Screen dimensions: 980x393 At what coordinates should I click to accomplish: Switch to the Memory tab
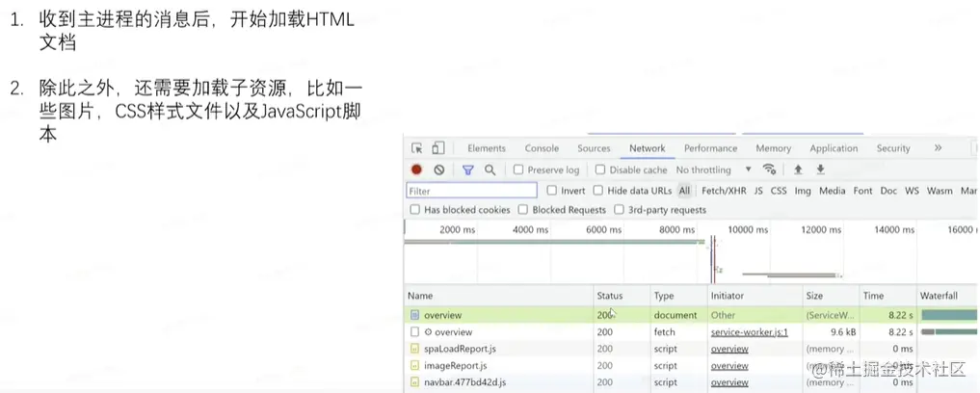(x=773, y=148)
